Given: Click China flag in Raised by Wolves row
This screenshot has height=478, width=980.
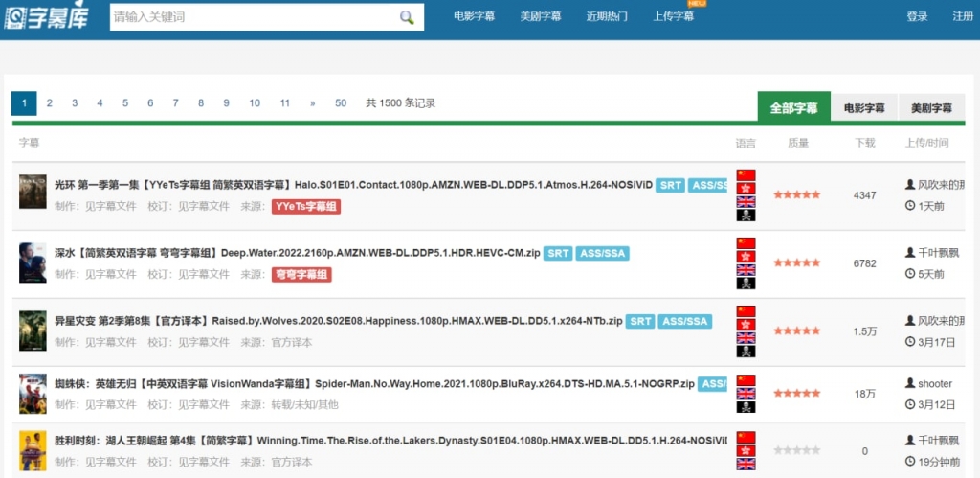Looking at the screenshot, I should point(746,311).
